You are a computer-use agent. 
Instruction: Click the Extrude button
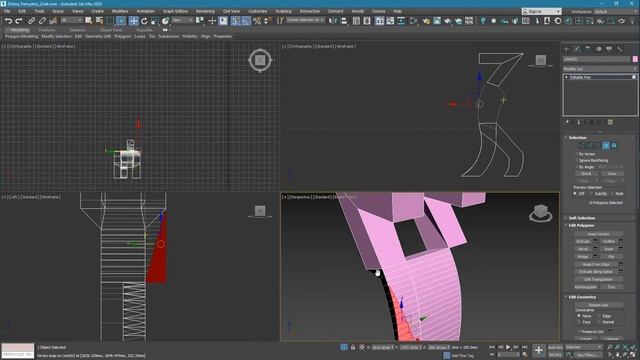(x=584, y=241)
